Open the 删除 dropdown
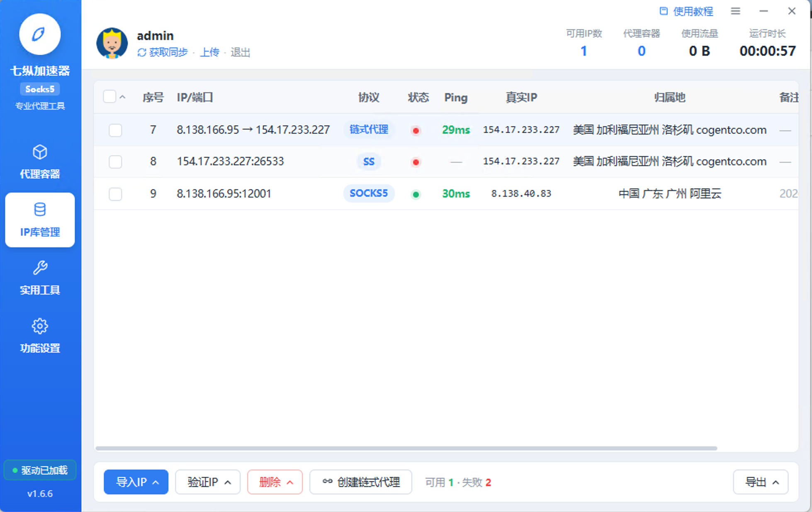 pyautogui.click(x=275, y=482)
